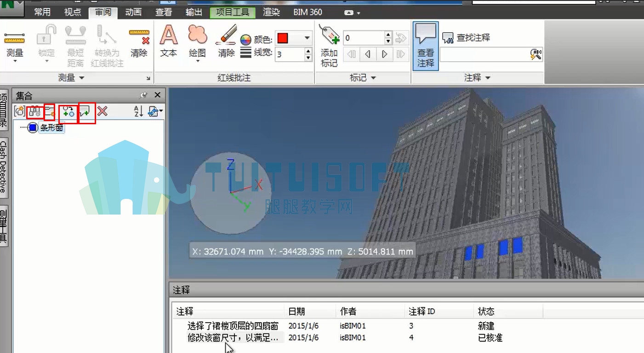Toggle 查看注释 view comments button

point(426,46)
